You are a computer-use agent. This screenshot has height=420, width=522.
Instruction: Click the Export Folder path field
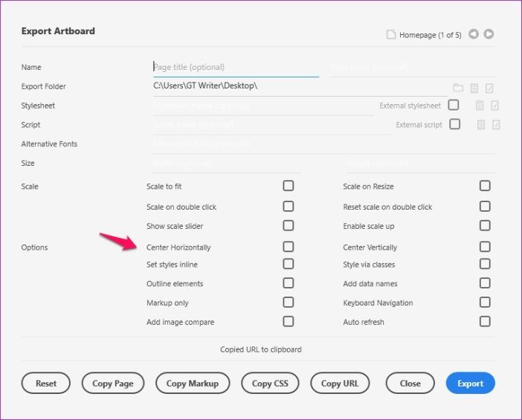pyautogui.click(x=300, y=86)
